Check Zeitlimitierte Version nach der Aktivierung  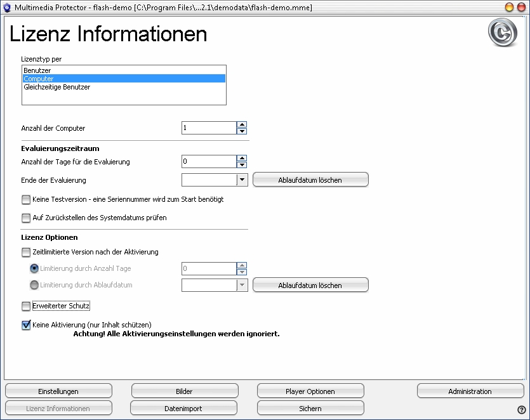coord(26,252)
